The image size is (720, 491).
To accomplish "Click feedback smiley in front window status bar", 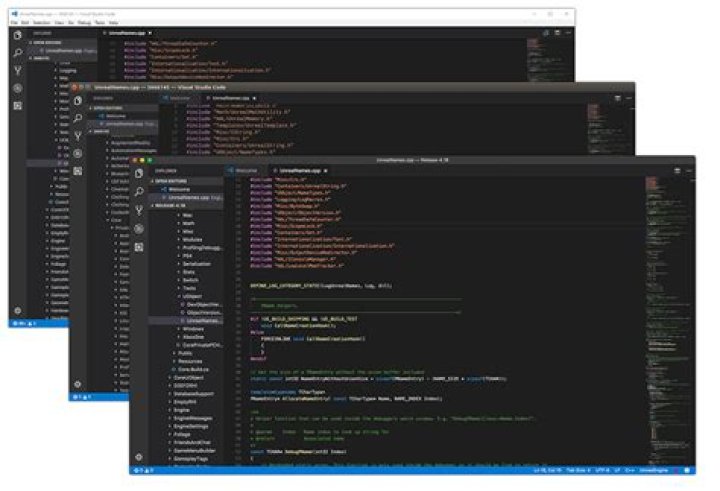I will coord(687,470).
